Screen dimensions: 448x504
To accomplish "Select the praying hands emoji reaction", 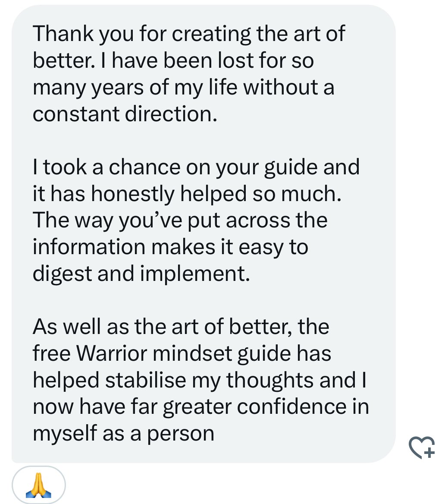I will 38,485.
